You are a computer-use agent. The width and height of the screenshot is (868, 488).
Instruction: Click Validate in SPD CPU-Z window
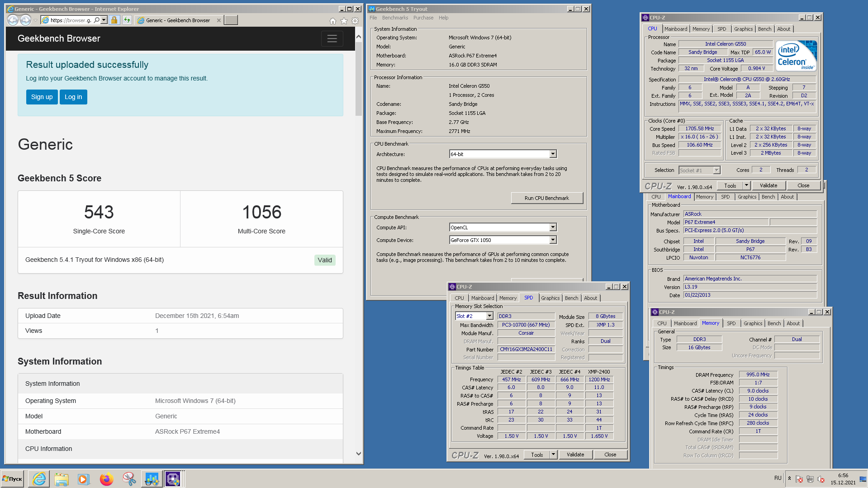click(575, 455)
